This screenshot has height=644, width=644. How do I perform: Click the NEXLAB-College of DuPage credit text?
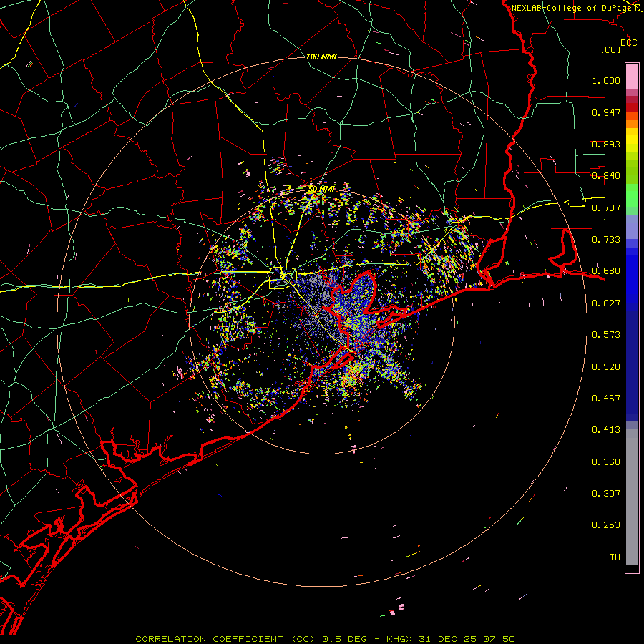572,8
